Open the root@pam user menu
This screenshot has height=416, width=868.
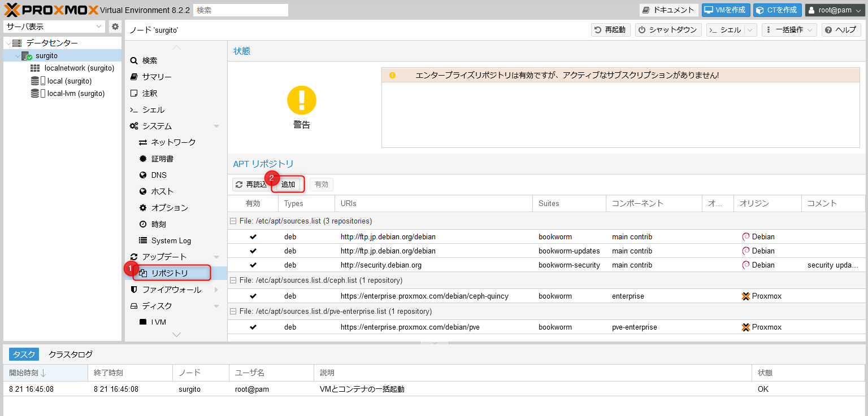834,10
